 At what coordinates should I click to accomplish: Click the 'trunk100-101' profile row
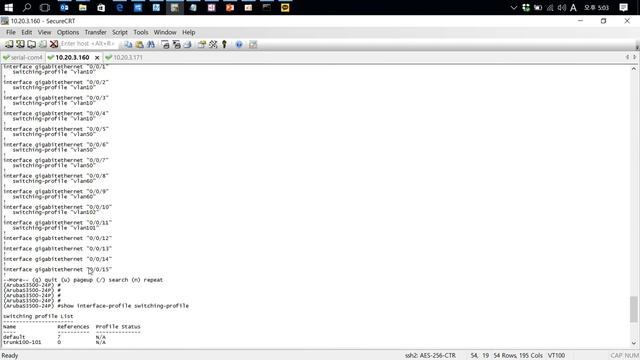(54, 342)
